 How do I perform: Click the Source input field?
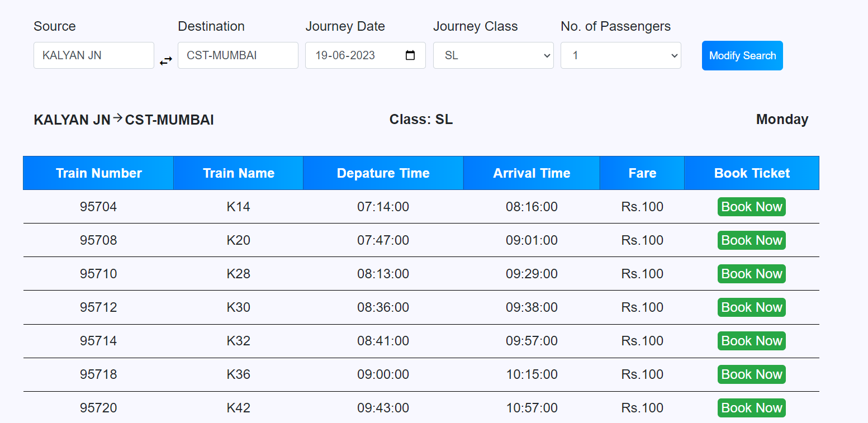pos(93,55)
